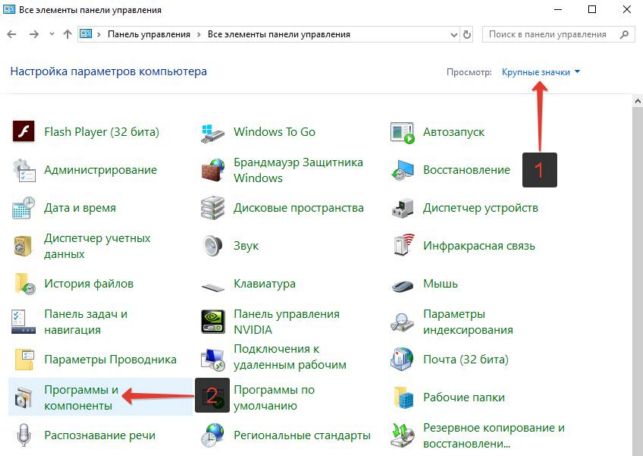The height and width of the screenshot is (456, 643).
Task: Open the Диспетчер учетных данных safe icon
Action: (x=23, y=246)
